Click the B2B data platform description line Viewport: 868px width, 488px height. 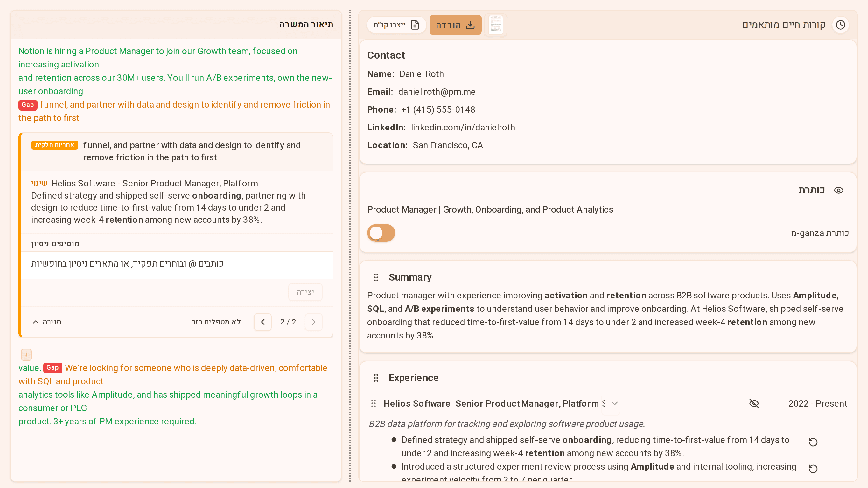[x=507, y=424]
